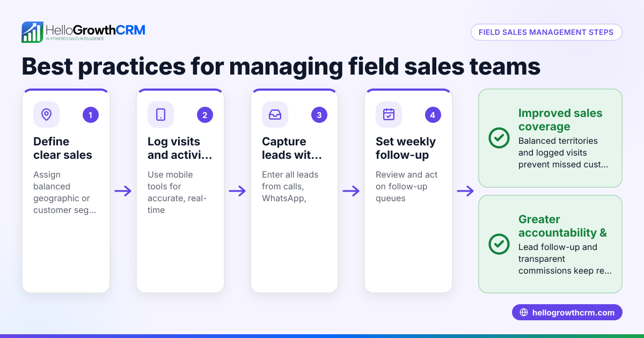Click the "Review and act on follow-up queues" text

pyautogui.click(x=407, y=187)
